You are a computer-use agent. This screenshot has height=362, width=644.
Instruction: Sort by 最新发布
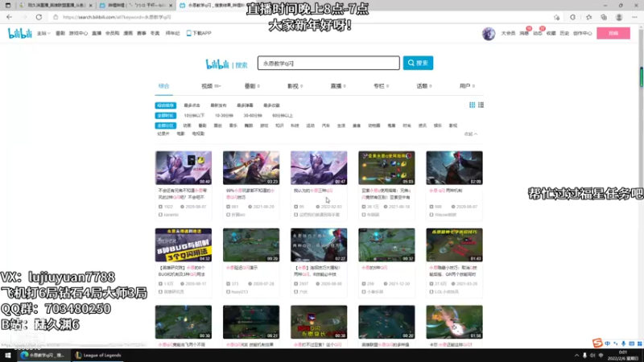(x=218, y=105)
